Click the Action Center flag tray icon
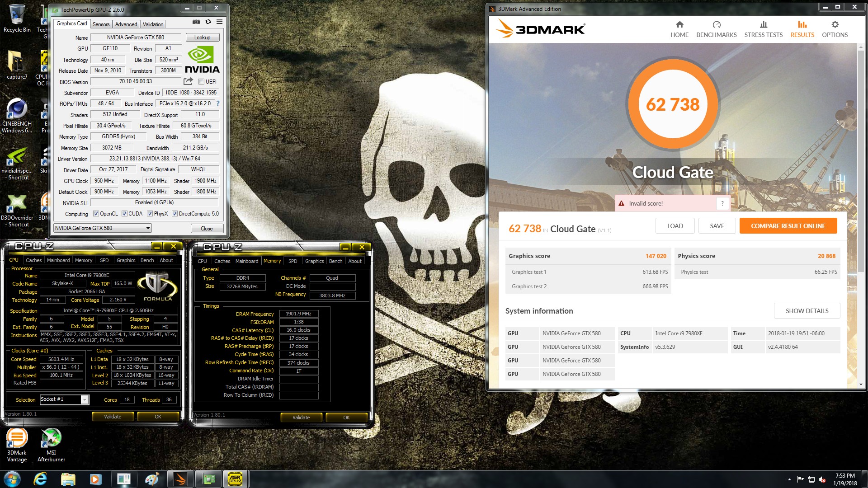868x488 pixels. point(800,479)
